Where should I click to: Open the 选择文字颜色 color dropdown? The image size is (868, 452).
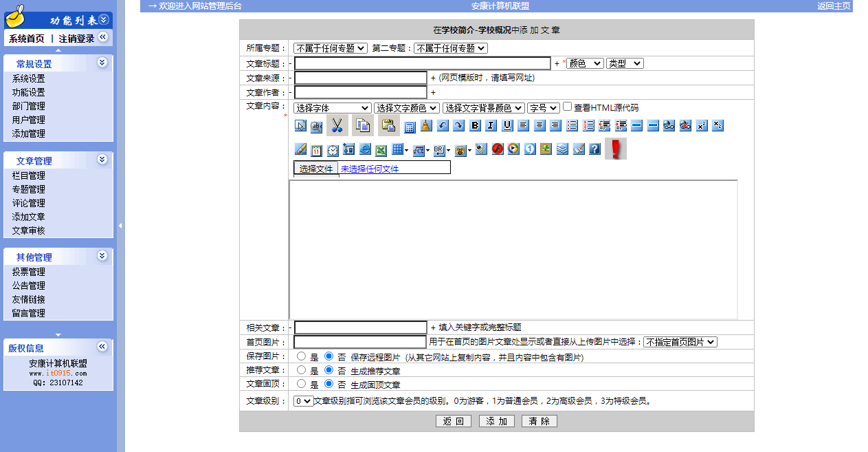coord(406,108)
